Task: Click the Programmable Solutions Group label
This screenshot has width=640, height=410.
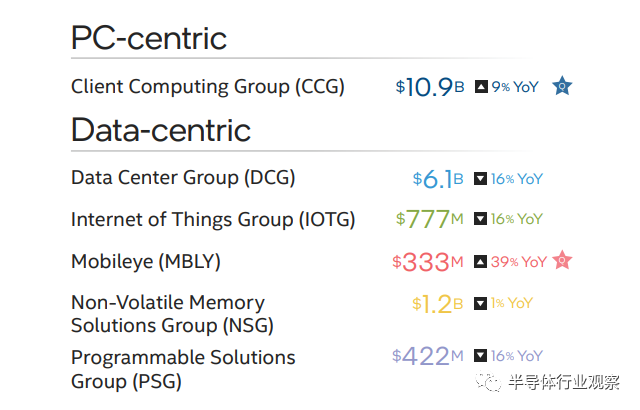Action: pos(183,368)
